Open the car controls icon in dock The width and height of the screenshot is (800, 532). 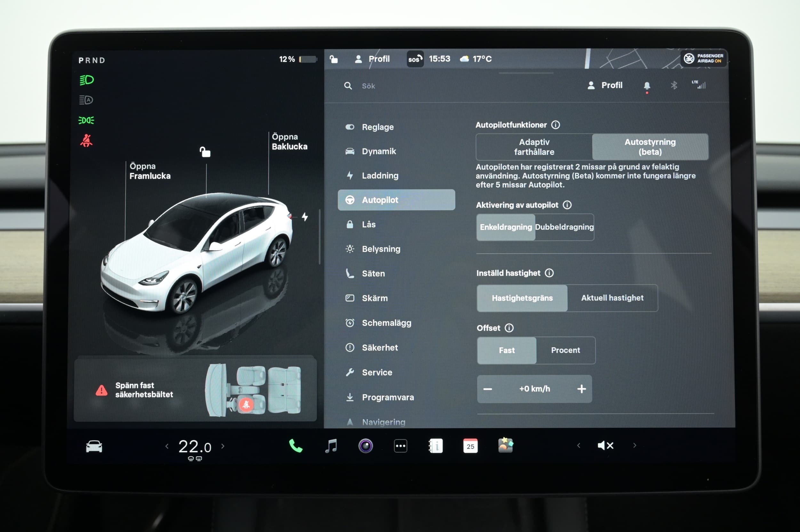click(x=94, y=446)
